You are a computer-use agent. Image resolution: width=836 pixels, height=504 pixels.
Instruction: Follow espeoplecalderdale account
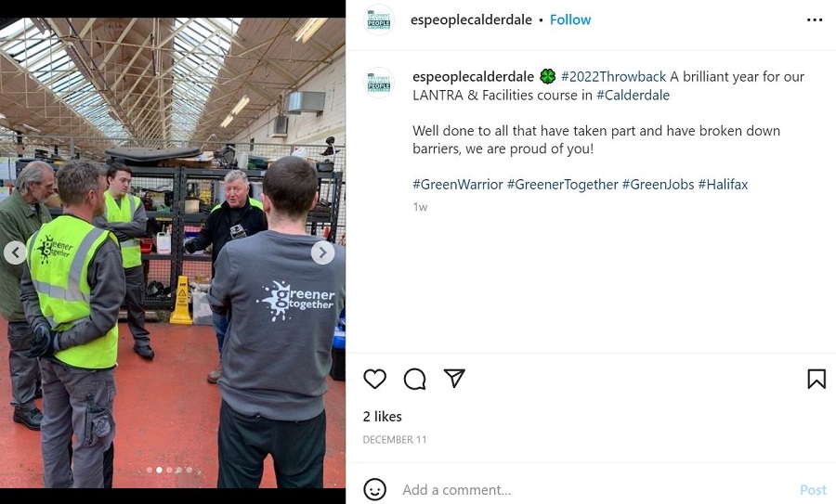pyautogui.click(x=570, y=19)
